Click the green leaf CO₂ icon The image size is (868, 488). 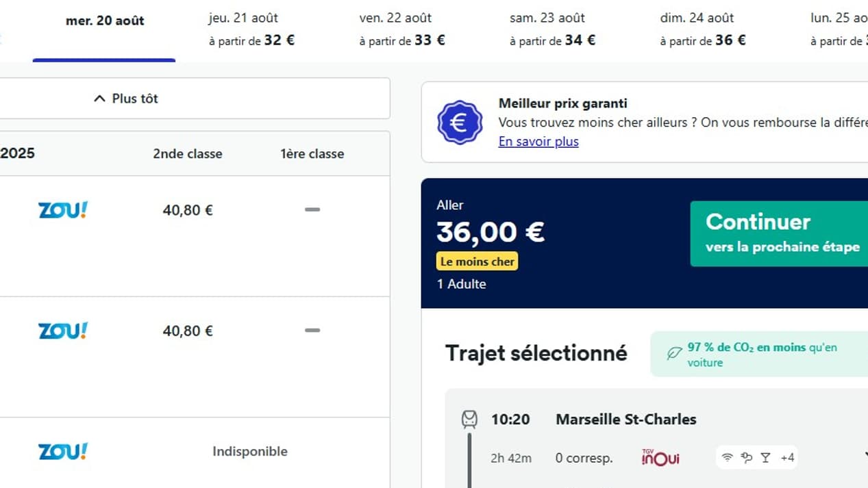[674, 354]
